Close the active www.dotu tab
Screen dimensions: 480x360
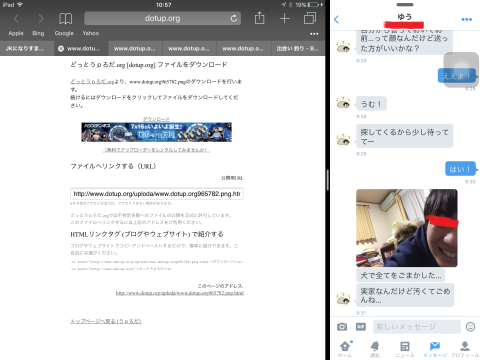pos(61,49)
